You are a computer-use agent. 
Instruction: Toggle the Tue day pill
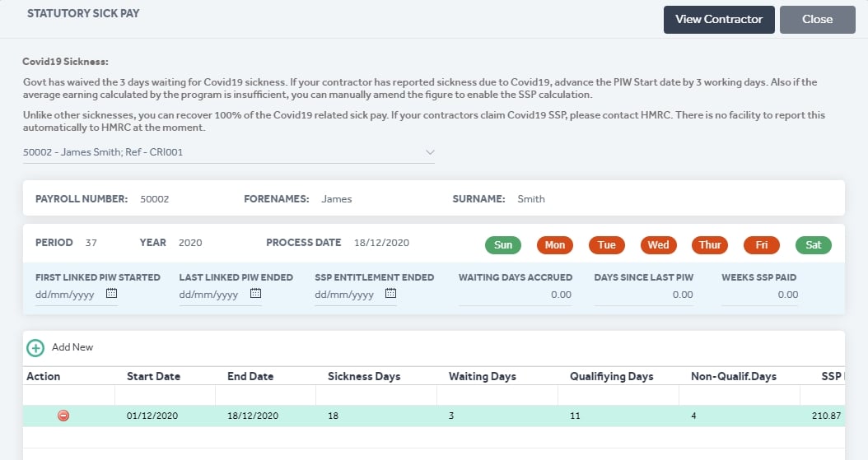[607, 245]
